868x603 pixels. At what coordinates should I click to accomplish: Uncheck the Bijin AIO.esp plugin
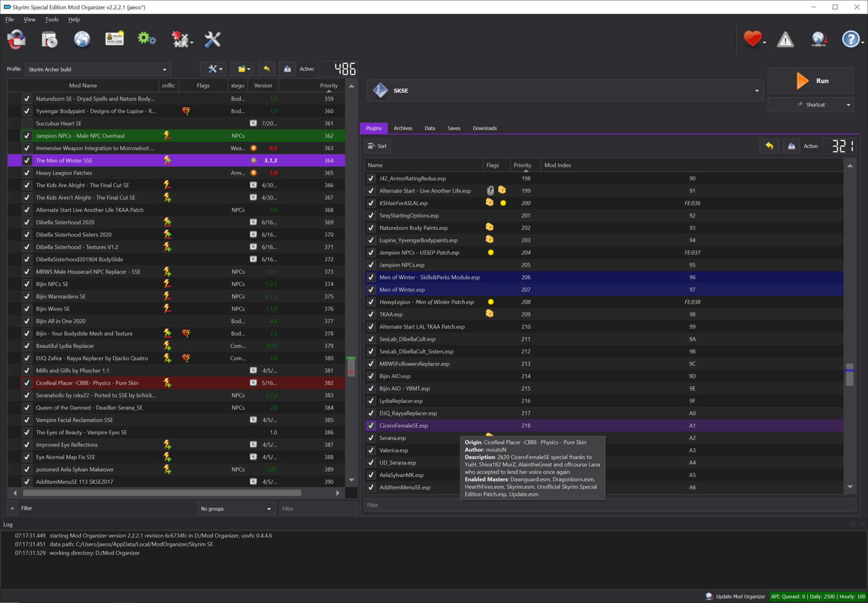point(371,376)
